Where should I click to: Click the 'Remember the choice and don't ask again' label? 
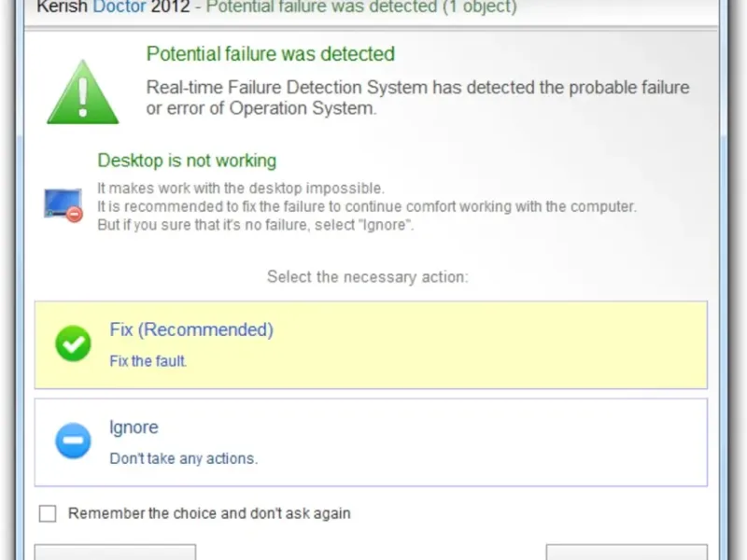pos(209,513)
